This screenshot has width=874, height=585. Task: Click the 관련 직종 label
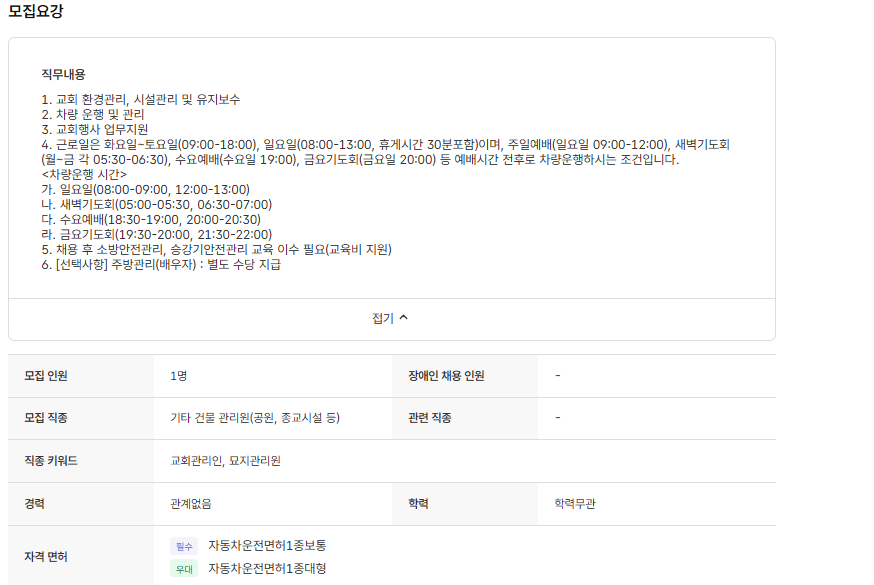(x=430, y=418)
